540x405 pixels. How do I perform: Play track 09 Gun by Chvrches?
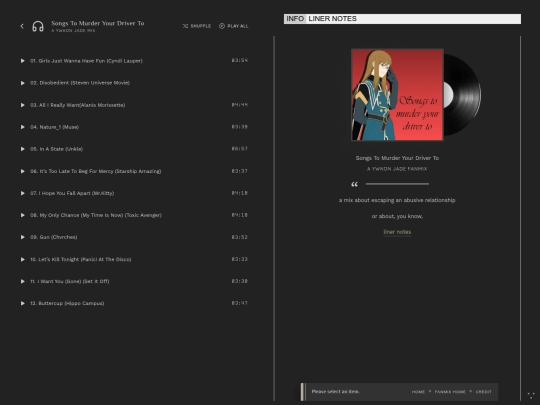coord(22,237)
